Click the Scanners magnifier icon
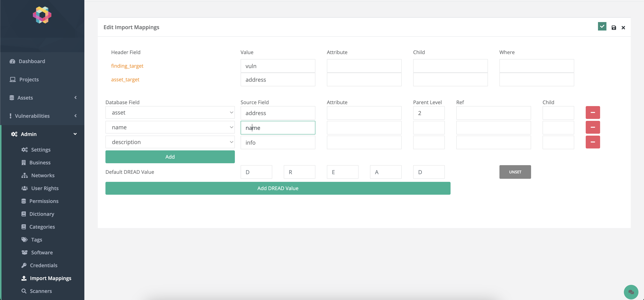 [x=24, y=291]
